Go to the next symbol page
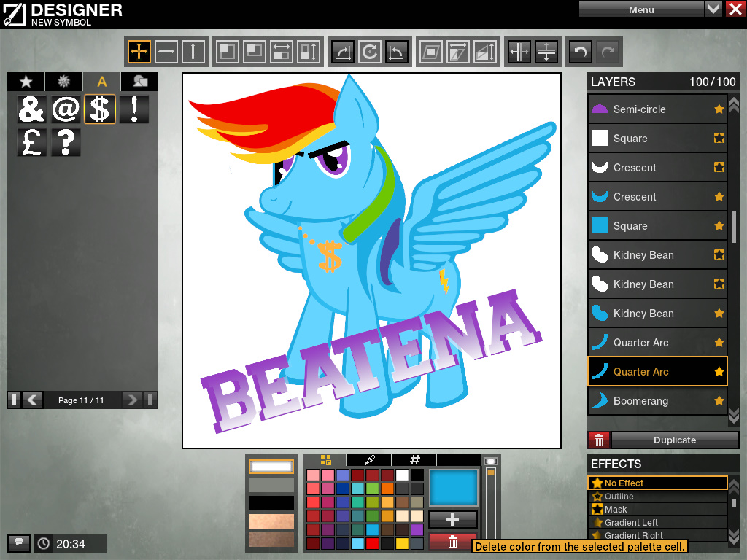The height and width of the screenshot is (560, 747). tap(132, 400)
